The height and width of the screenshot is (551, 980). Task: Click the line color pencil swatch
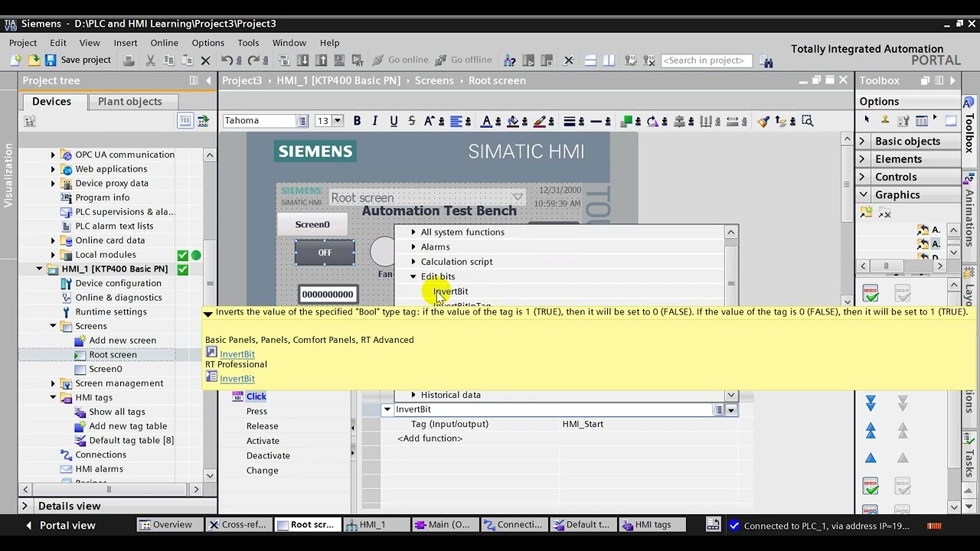(x=540, y=121)
